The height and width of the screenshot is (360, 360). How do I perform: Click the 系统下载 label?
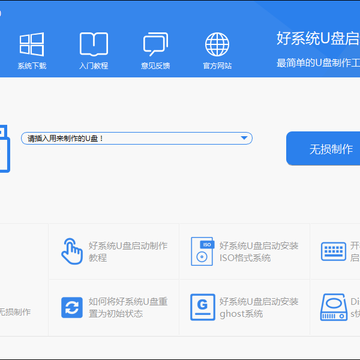(32, 66)
